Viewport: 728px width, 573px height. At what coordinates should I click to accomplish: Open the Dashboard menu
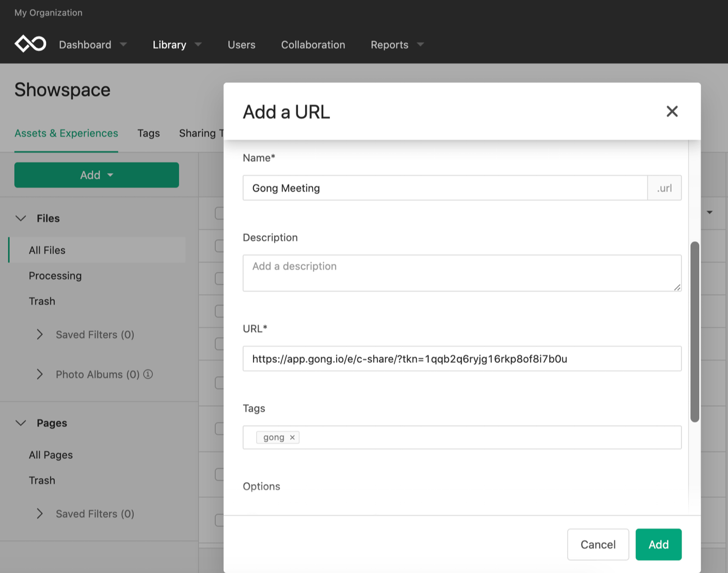coord(85,44)
